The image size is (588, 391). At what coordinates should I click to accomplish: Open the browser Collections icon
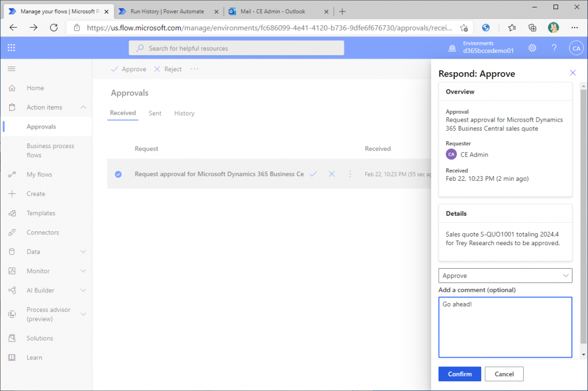click(x=532, y=28)
